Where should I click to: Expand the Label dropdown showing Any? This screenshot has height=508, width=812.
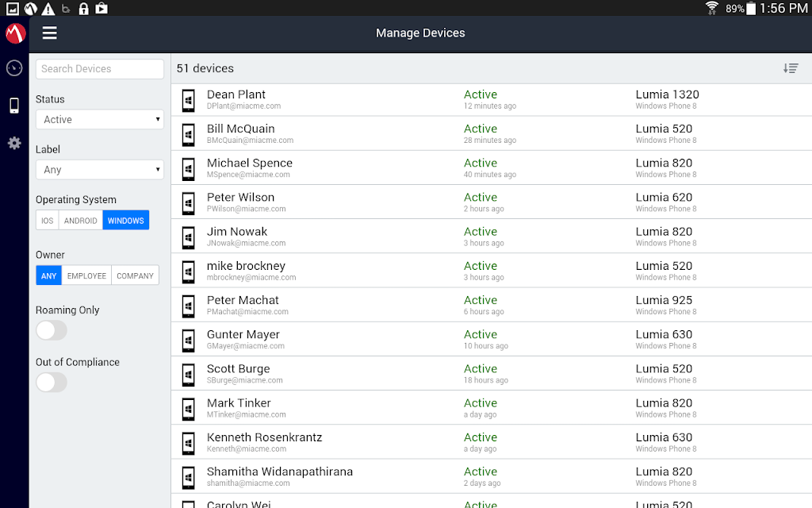100,170
